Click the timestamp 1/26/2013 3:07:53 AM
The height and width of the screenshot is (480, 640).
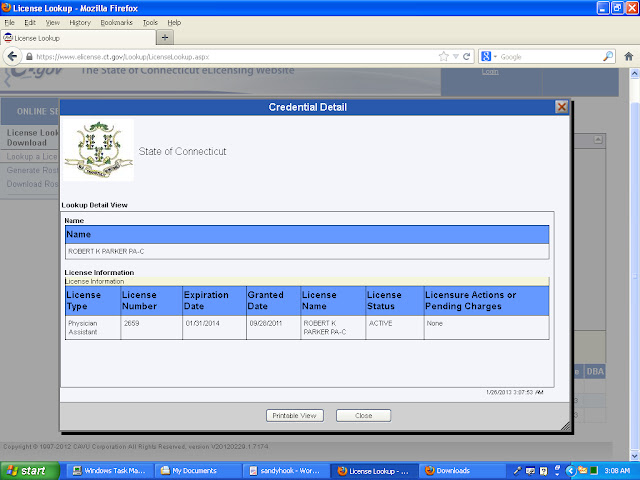pyautogui.click(x=514, y=392)
